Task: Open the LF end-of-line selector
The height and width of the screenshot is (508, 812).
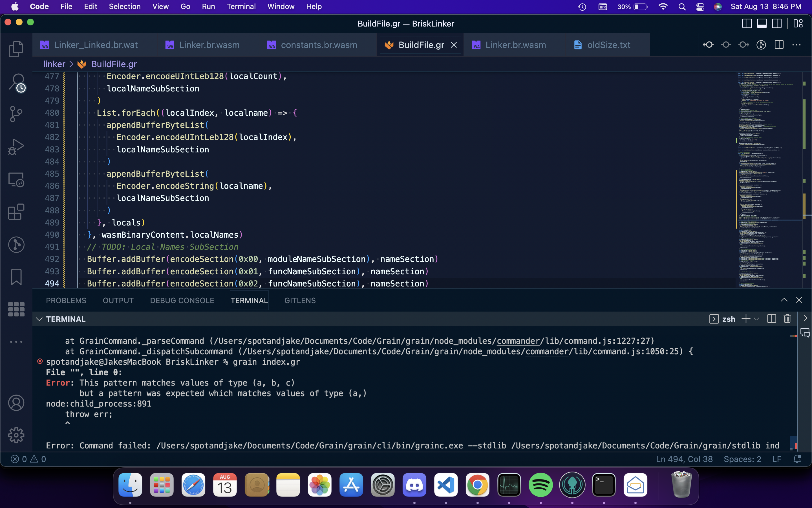Action: 777,459
